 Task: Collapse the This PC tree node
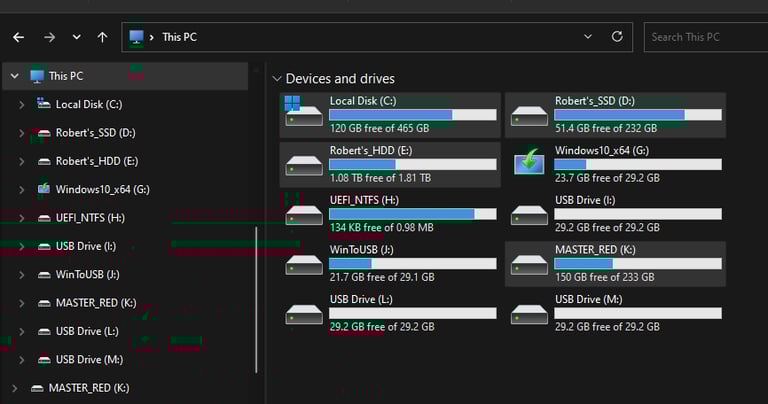click(15, 76)
